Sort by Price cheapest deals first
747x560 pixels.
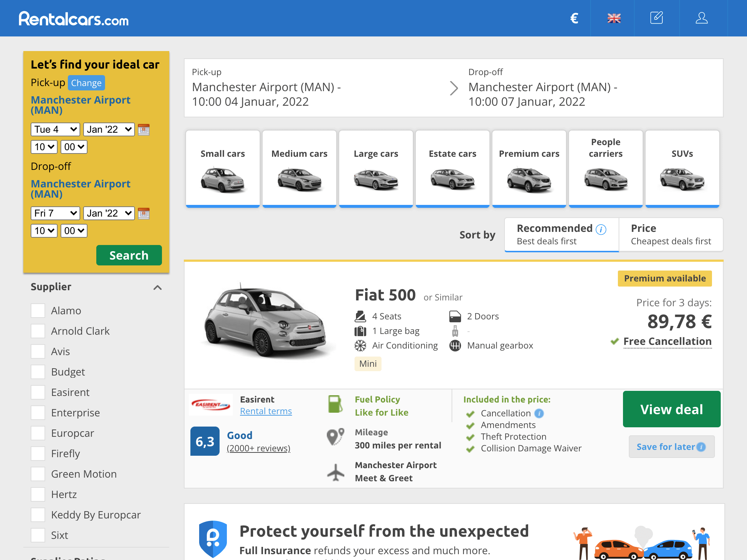671,234
